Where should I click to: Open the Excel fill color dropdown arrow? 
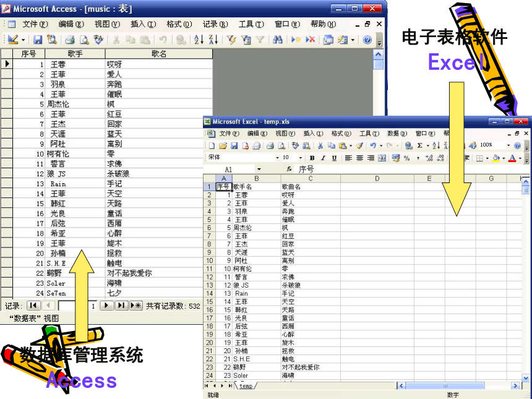pyautogui.click(x=504, y=158)
